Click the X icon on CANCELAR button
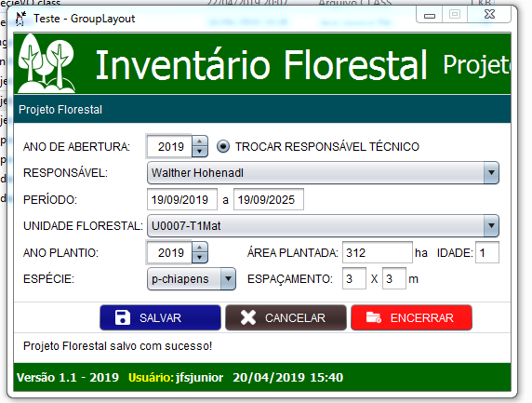The image size is (532, 403). 248,317
